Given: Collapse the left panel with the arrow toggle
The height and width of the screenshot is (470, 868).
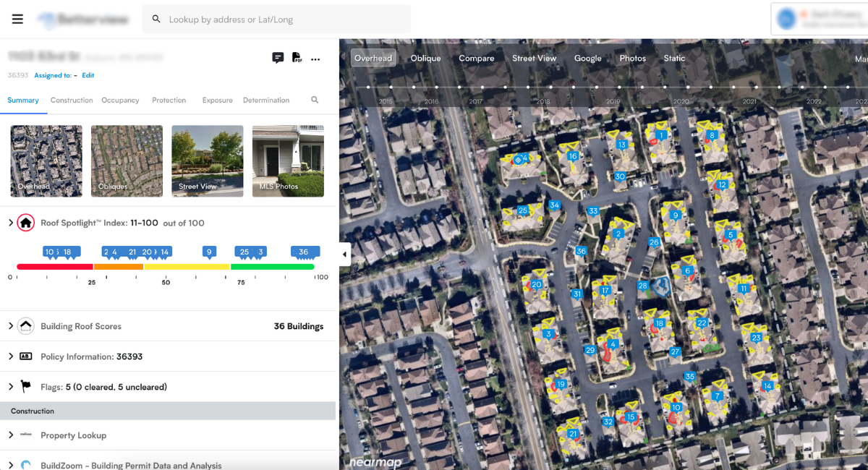Looking at the screenshot, I should pyautogui.click(x=344, y=254).
